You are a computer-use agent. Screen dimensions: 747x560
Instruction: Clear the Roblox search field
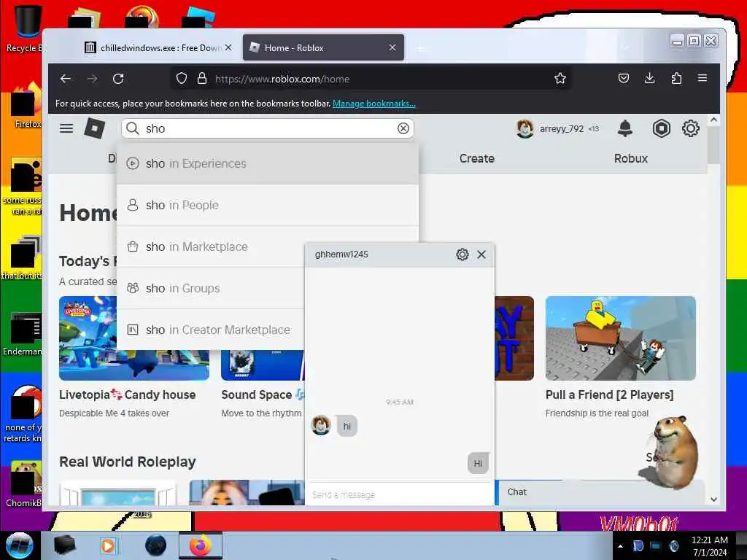tap(403, 128)
